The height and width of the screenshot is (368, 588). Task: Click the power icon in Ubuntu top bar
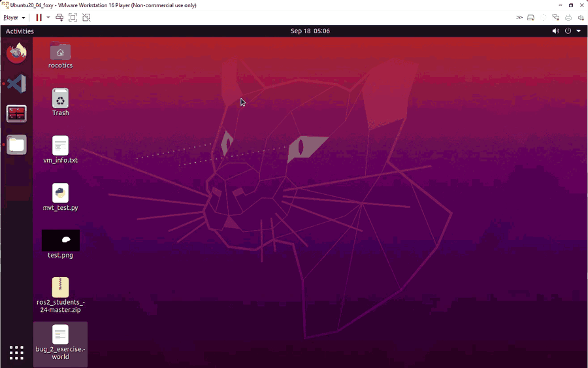pos(568,31)
